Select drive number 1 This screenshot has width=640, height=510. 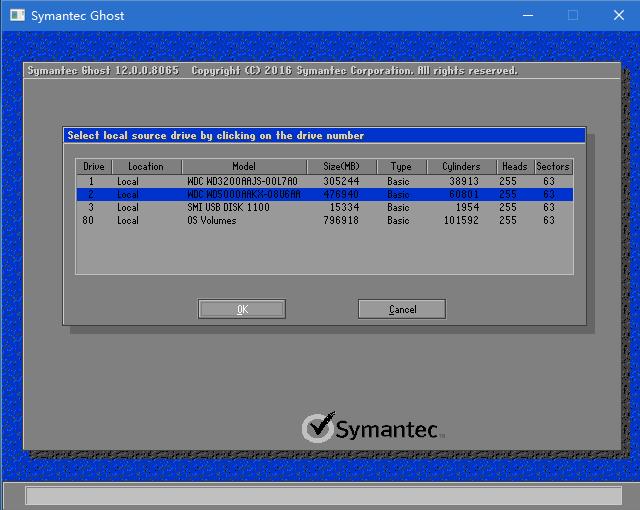click(91, 181)
